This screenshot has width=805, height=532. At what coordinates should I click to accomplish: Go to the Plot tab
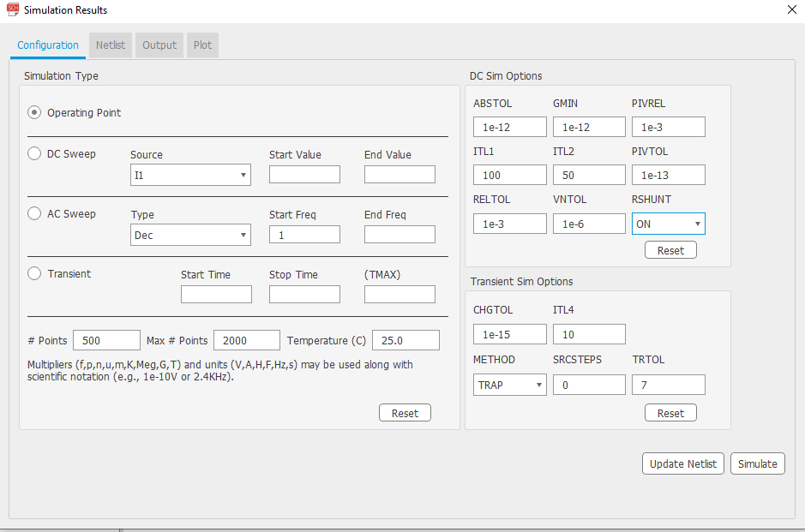(202, 45)
